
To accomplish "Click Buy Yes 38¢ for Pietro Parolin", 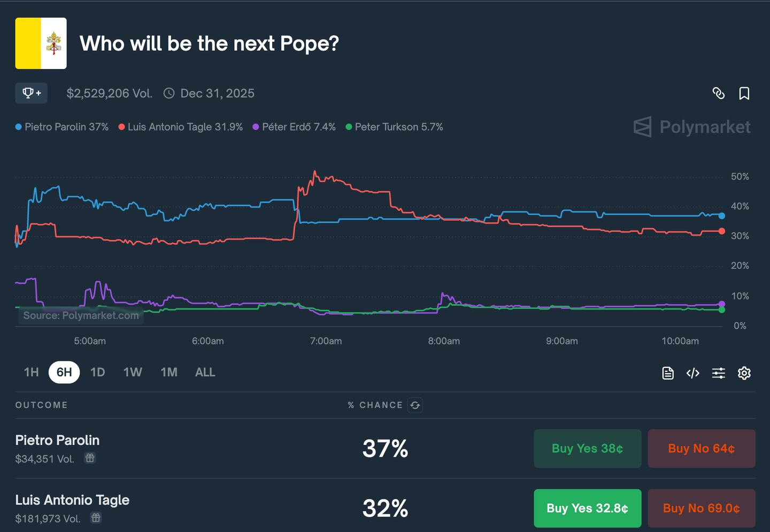I will (587, 449).
